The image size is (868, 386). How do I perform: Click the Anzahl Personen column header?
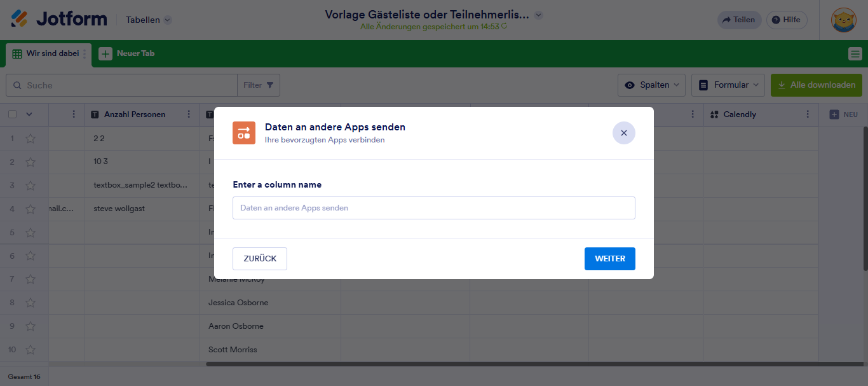click(x=142, y=114)
